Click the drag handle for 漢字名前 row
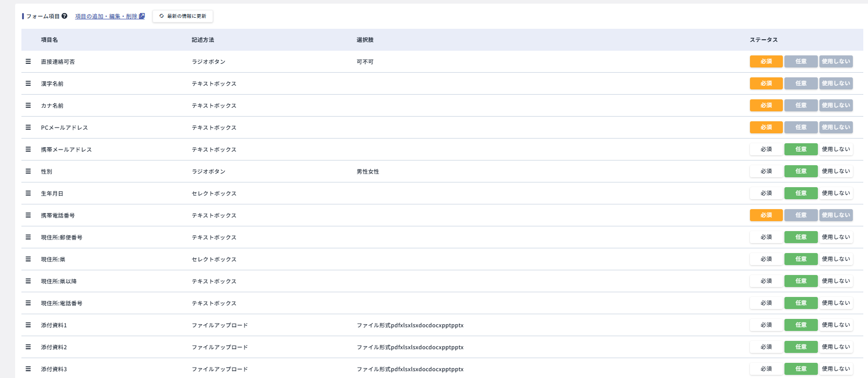This screenshot has height=378, width=868. [28, 84]
